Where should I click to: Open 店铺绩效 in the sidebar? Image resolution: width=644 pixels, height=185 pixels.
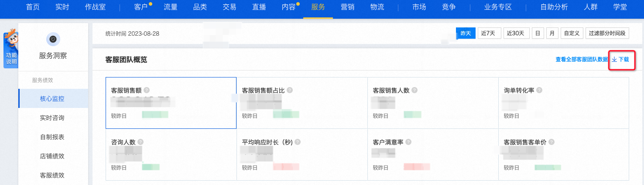point(53,156)
